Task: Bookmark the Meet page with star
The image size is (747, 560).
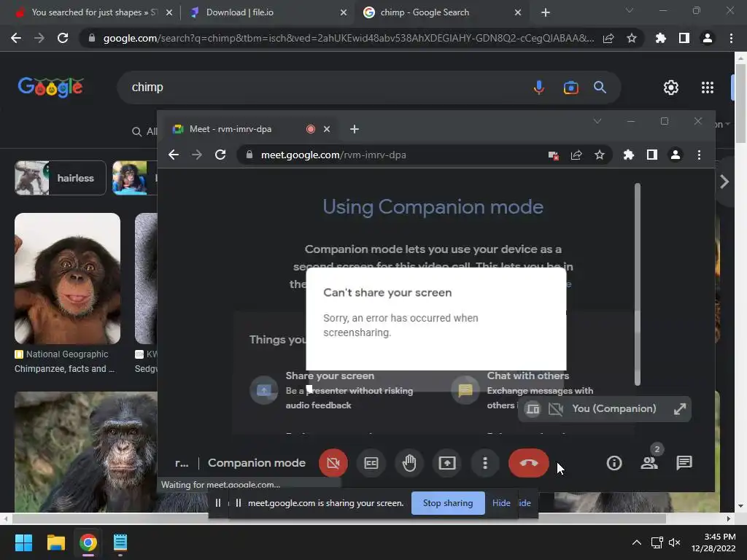Action: (600, 155)
